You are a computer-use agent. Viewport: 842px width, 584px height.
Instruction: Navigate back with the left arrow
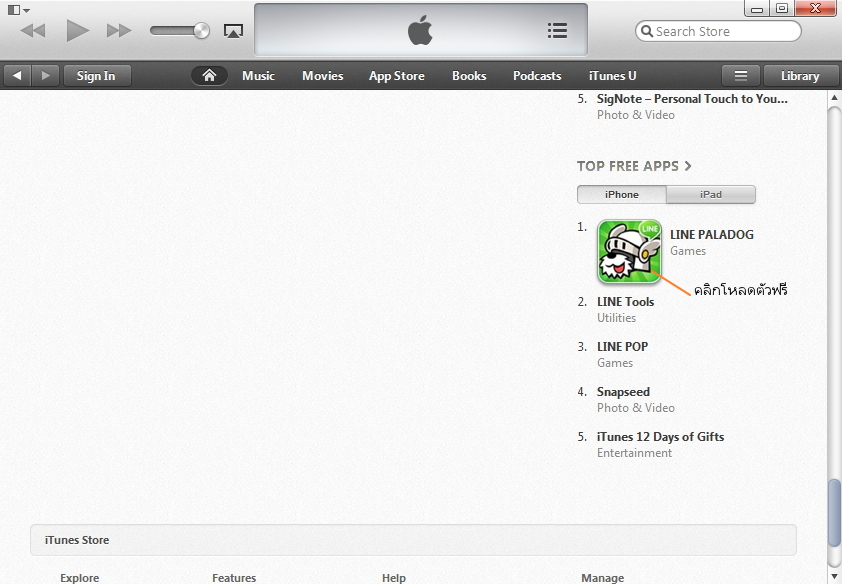point(17,76)
